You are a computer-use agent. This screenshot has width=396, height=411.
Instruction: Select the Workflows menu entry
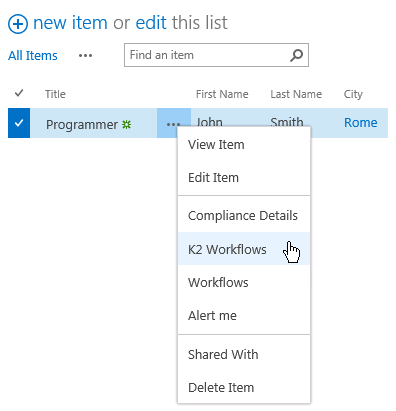pos(244,282)
